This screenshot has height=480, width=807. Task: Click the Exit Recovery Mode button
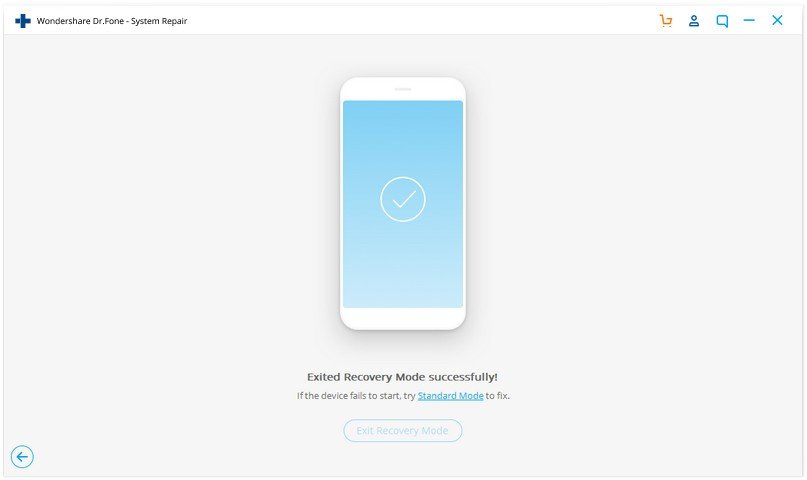[403, 431]
